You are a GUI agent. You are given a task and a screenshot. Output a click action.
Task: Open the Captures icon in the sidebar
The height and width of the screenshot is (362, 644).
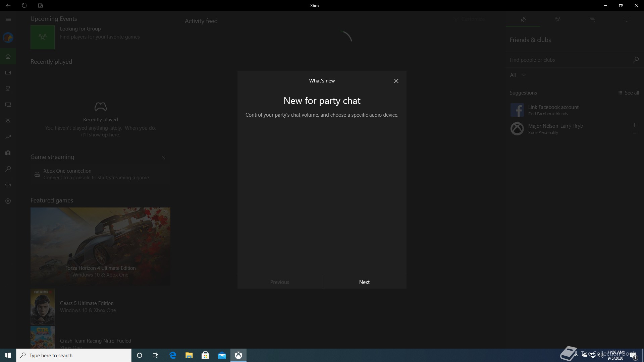[x=8, y=105]
